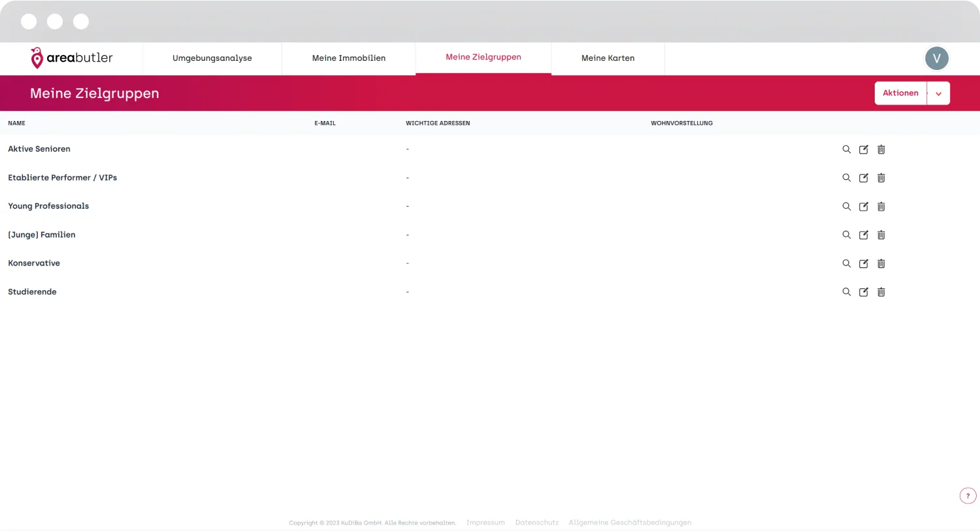Delete (Junge) Familien via trash icon
Viewport: 980px width, 531px height.
pyautogui.click(x=881, y=235)
